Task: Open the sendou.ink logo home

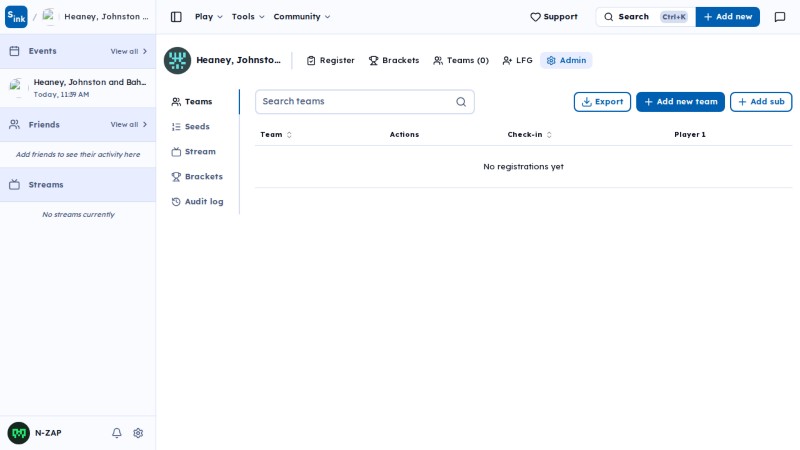Action: tap(16, 17)
